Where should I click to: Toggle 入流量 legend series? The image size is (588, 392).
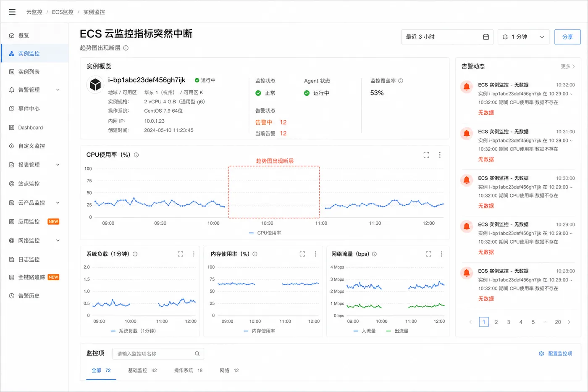[x=365, y=331]
